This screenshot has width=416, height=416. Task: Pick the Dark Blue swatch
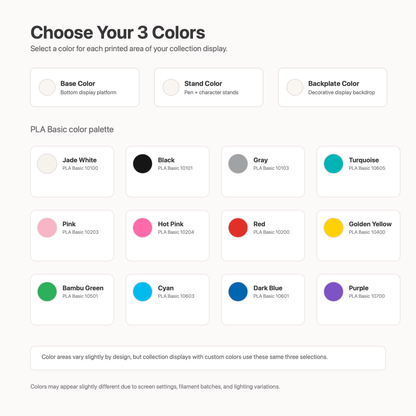[x=238, y=292]
